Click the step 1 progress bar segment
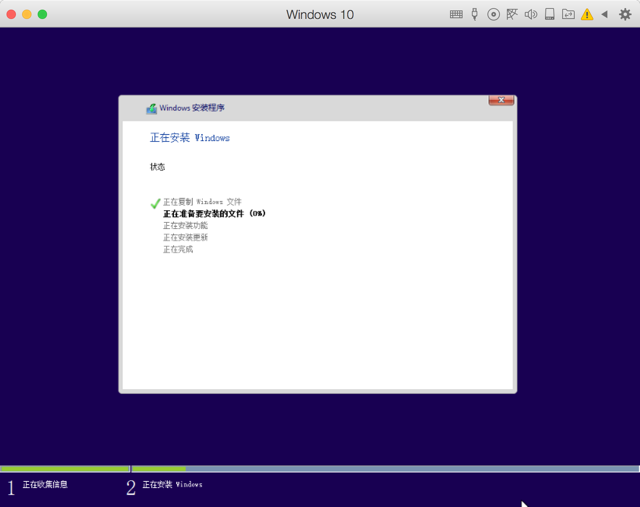 click(x=64, y=469)
